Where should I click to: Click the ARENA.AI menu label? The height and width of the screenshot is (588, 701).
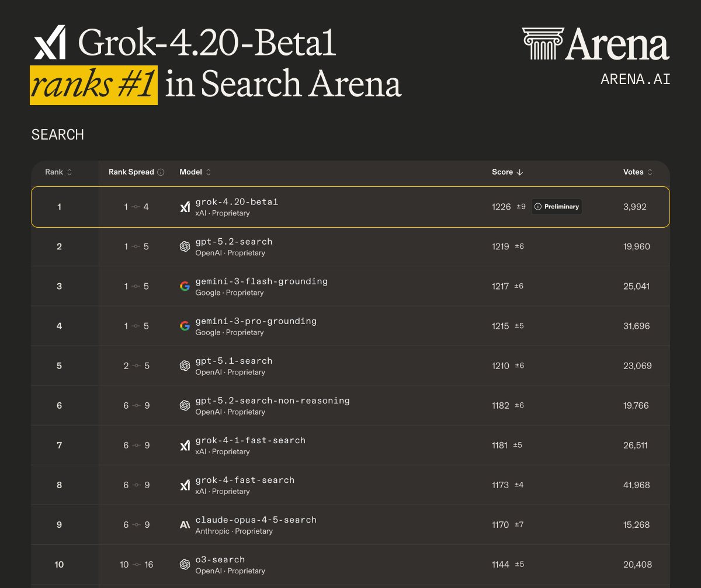pos(636,79)
